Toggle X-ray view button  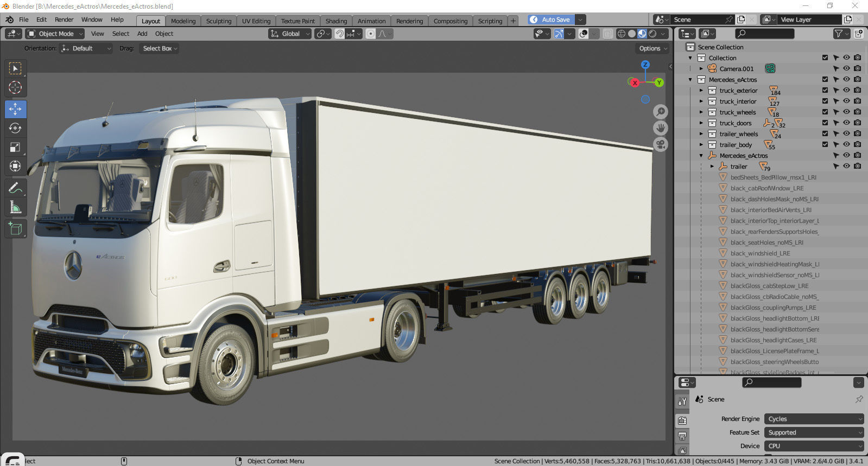point(607,34)
